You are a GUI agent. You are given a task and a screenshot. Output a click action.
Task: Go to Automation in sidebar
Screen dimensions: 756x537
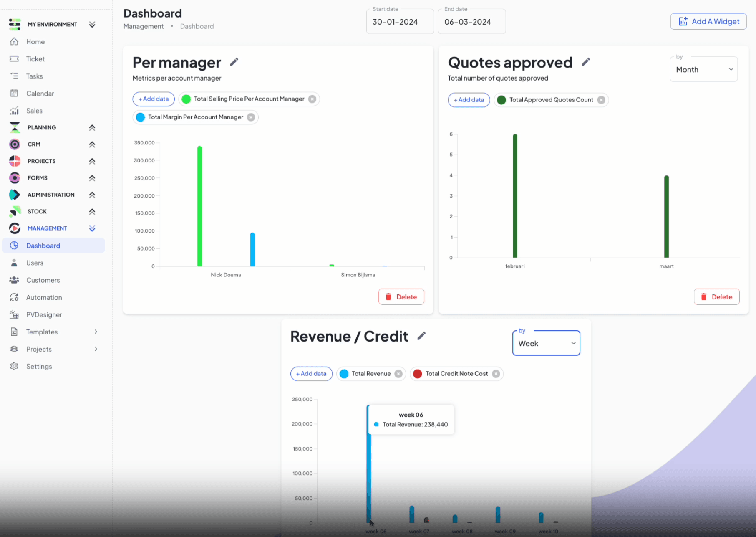(44, 297)
